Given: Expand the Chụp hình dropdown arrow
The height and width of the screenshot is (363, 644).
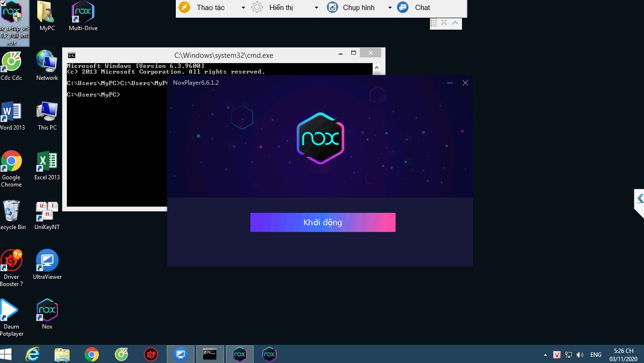Looking at the screenshot, I should click(390, 8).
